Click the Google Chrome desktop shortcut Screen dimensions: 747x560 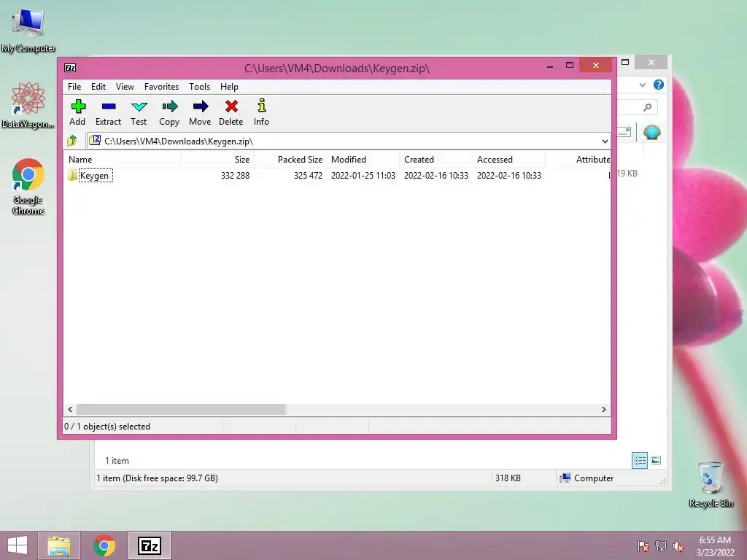[28, 187]
